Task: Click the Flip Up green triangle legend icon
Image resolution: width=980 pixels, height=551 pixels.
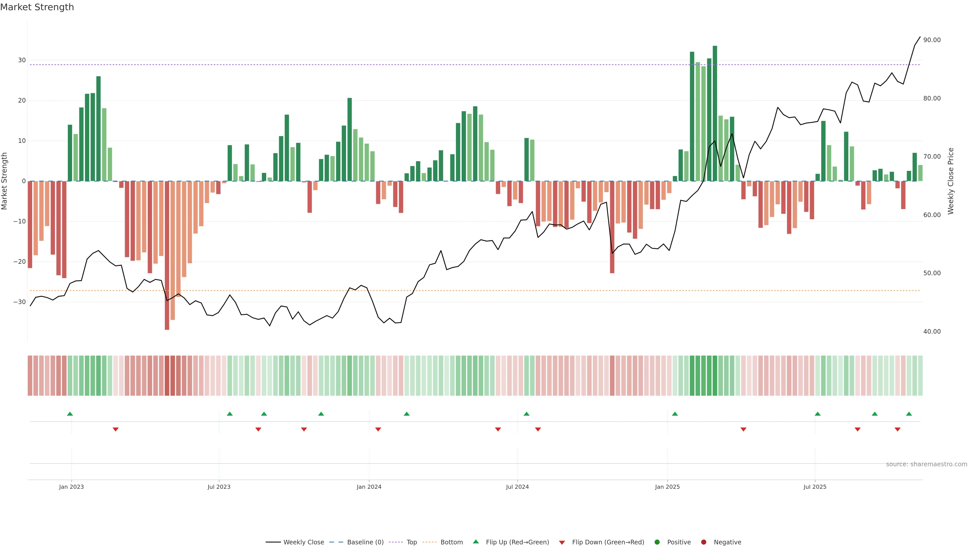Action: coord(475,542)
